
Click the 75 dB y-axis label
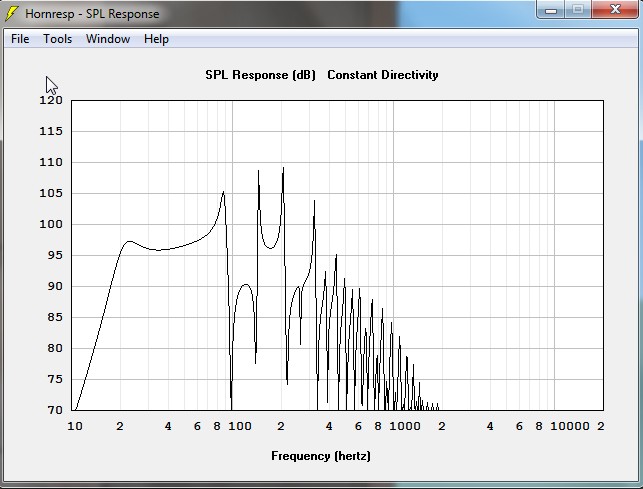tap(55, 379)
